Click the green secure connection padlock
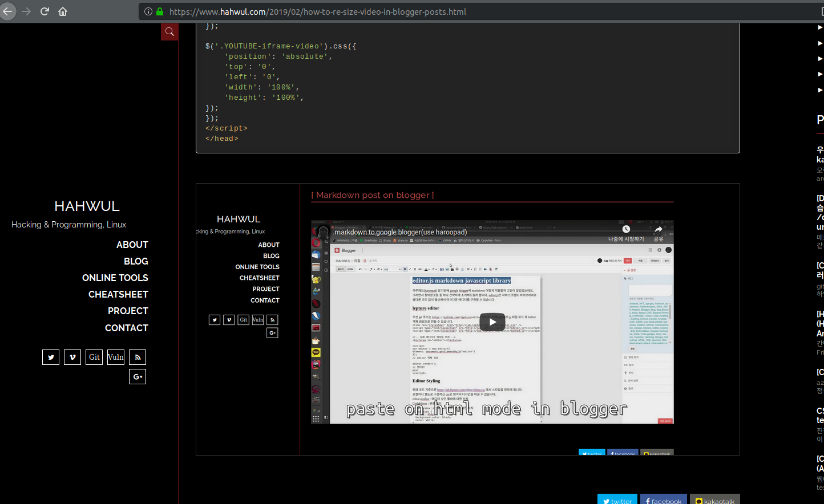Viewport: 824px width, 504px height. point(160,11)
